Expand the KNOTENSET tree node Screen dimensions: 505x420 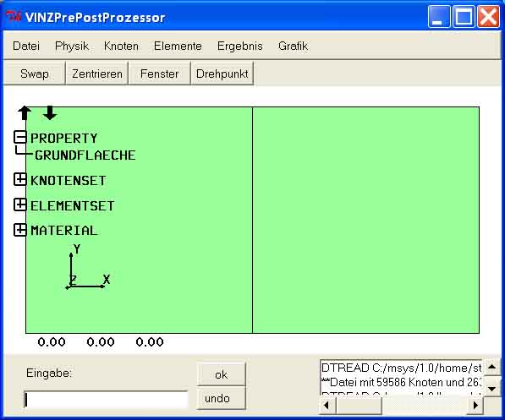(x=20, y=179)
